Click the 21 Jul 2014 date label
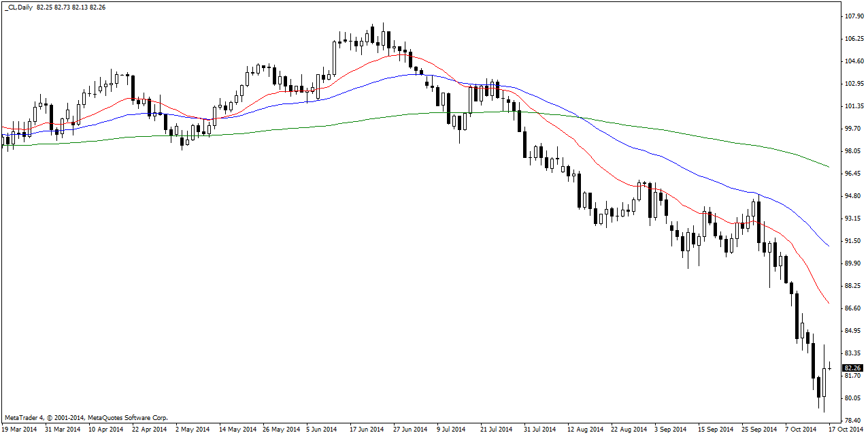This screenshot has width=868, height=435. point(497,430)
